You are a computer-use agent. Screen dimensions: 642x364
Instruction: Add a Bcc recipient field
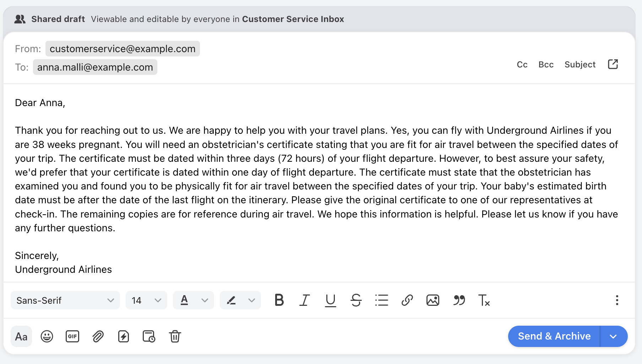[546, 65]
